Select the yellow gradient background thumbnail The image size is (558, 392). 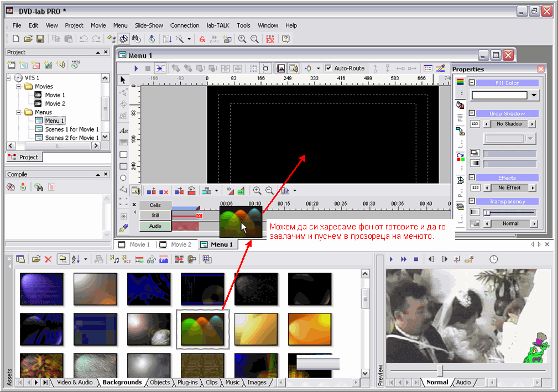pos(256,330)
